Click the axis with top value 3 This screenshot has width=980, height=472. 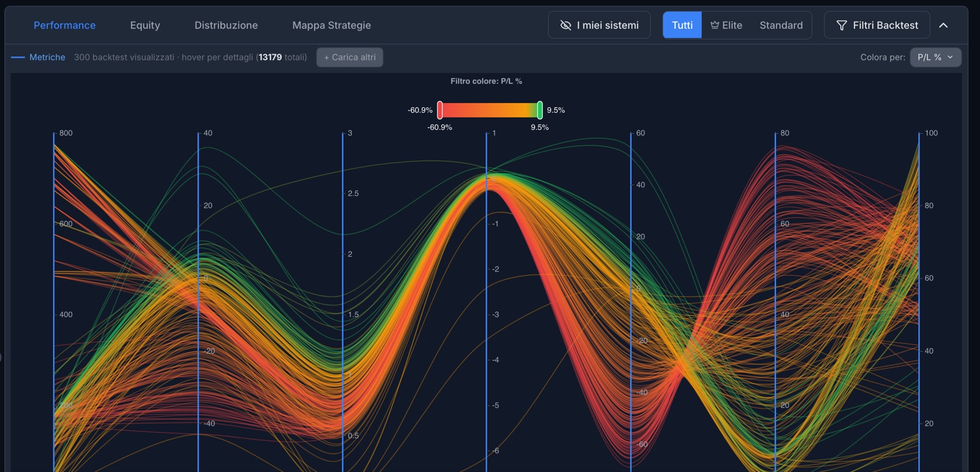tap(342, 302)
